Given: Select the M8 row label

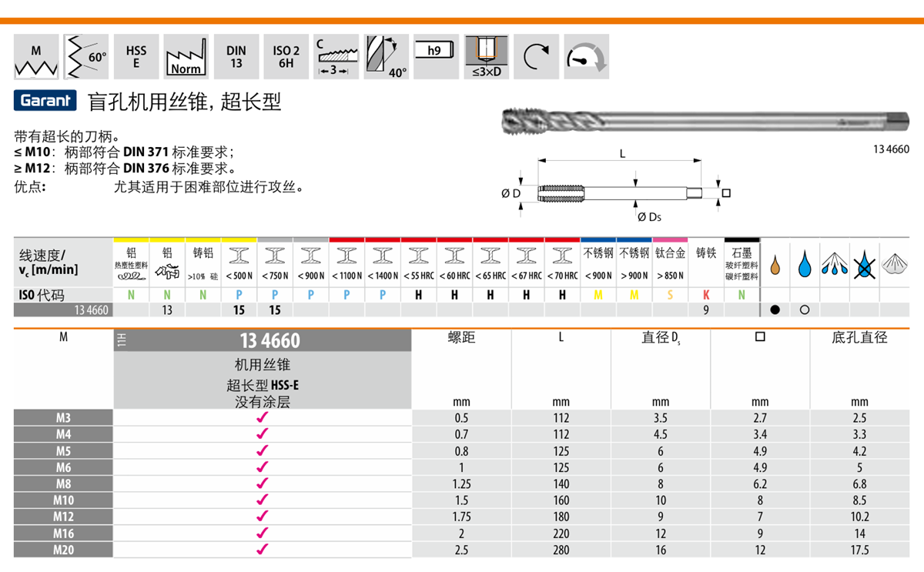Looking at the screenshot, I should click(x=63, y=484).
